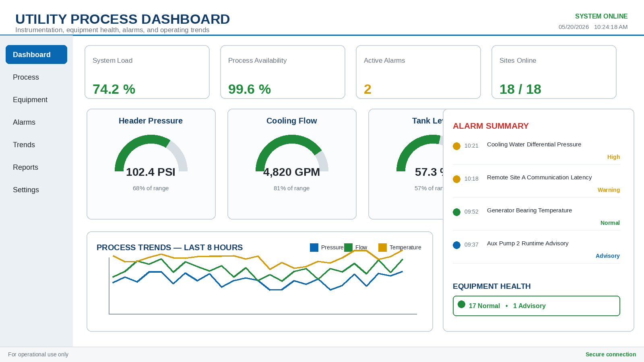Click the green Flow legend swatch

click(x=348, y=247)
